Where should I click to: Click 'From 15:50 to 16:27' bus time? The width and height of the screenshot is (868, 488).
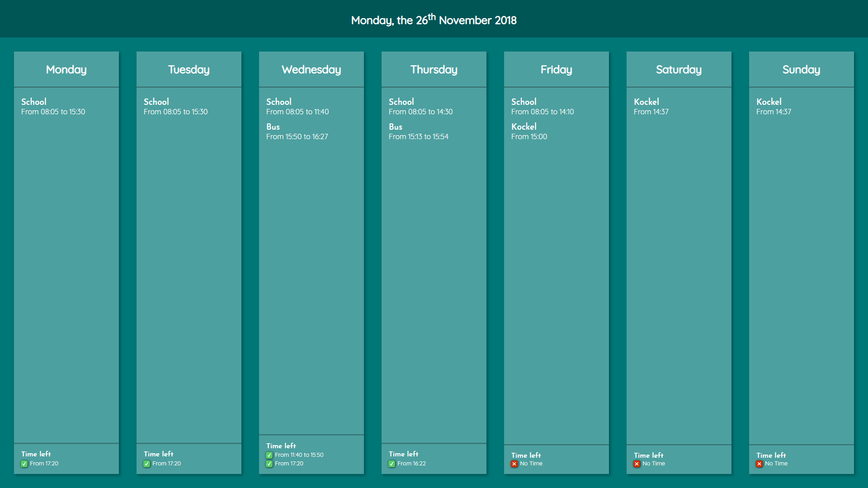coord(297,136)
